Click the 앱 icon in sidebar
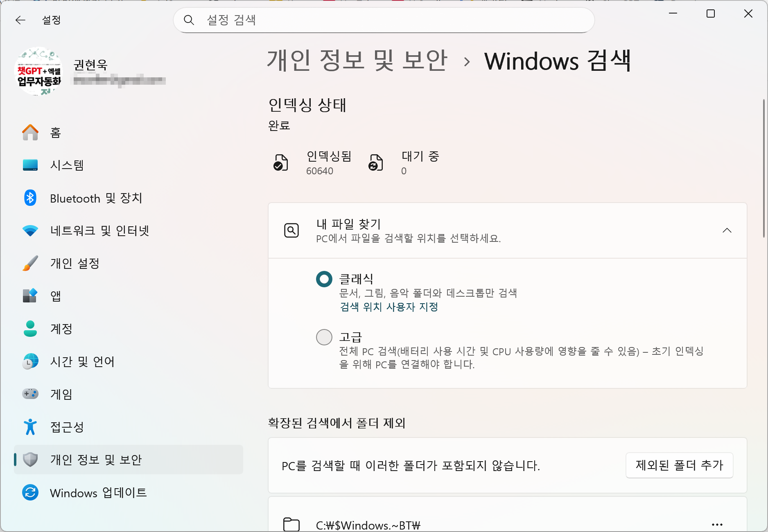Image resolution: width=768 pixels, height=532 pixels. 30,296
